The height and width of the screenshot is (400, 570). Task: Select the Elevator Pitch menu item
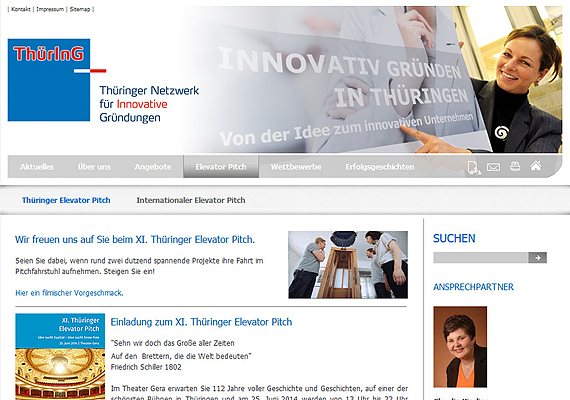point(221,167)
